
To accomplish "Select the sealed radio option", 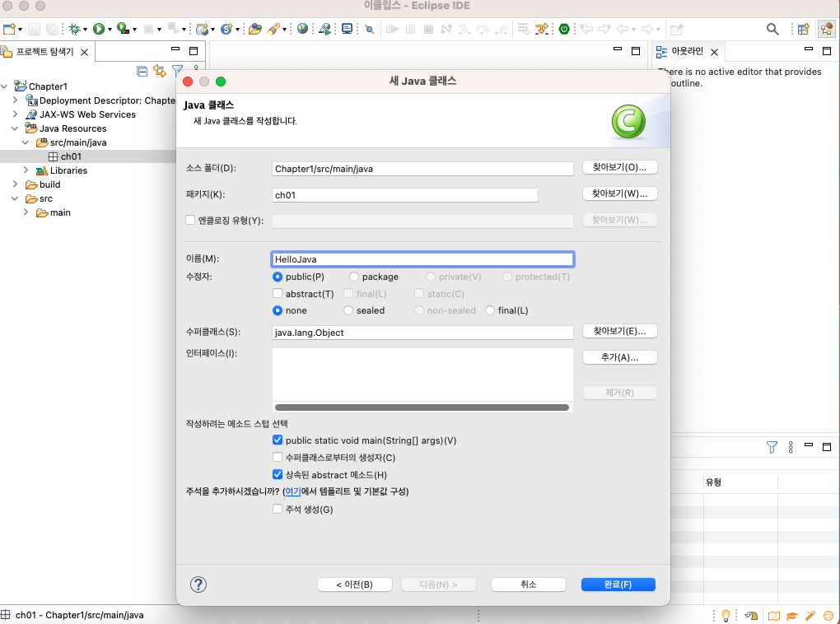I will pyautogui.click(x=348, y=310).
